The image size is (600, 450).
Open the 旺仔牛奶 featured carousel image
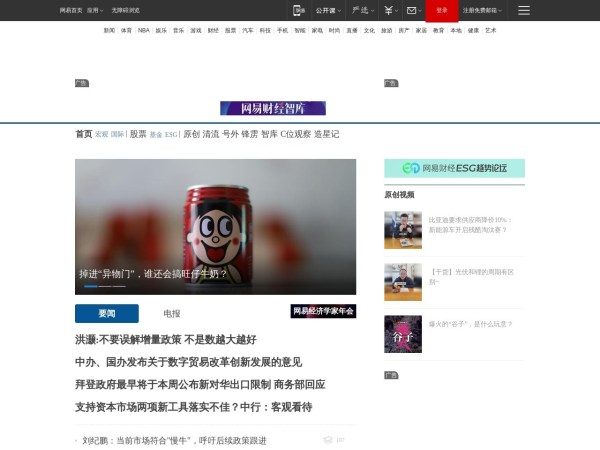click(x=215, y=226)
